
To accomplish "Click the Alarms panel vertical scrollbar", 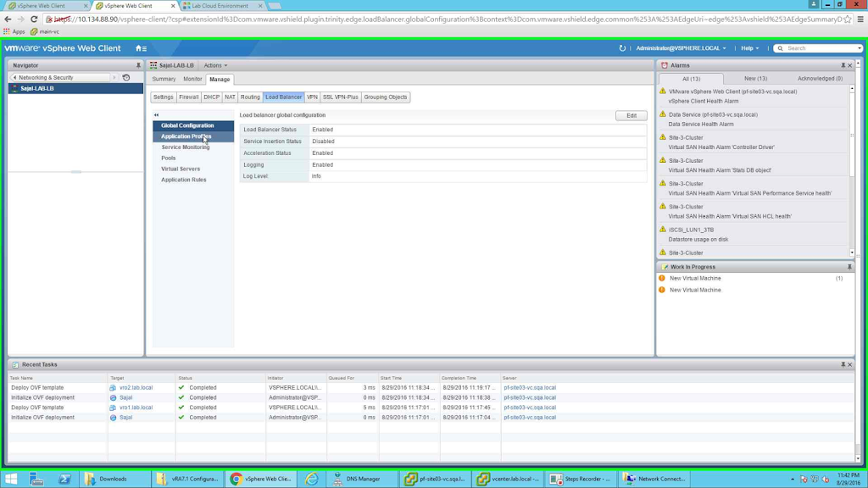I will [852, 170].
